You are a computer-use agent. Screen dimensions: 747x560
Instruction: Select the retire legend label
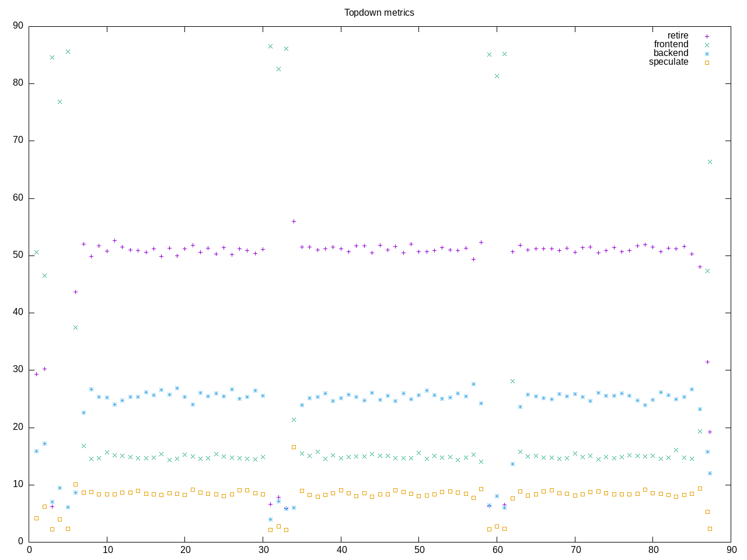[678, 36]
